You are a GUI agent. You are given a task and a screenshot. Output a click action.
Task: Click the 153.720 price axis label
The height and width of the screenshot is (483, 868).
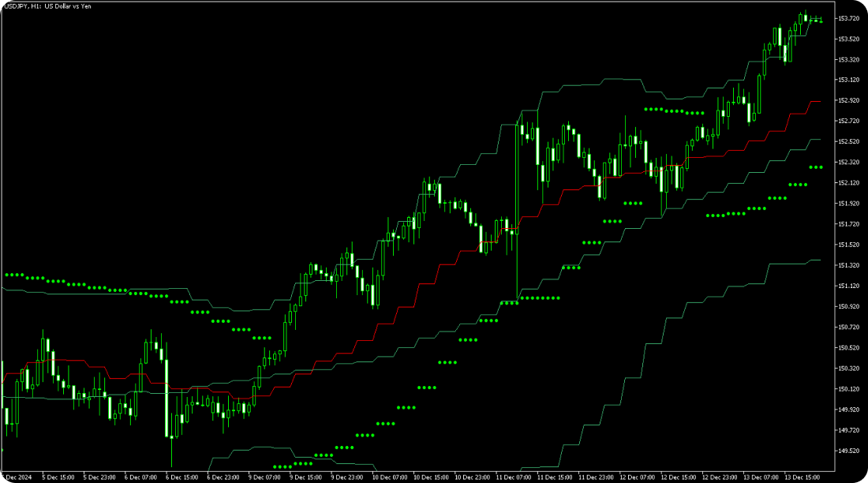[848, 18]
